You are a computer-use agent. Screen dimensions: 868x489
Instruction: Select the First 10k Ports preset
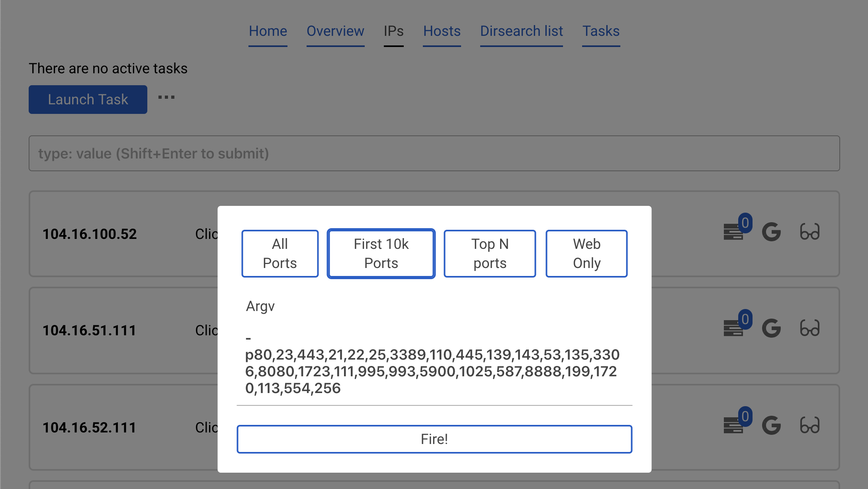381,254
